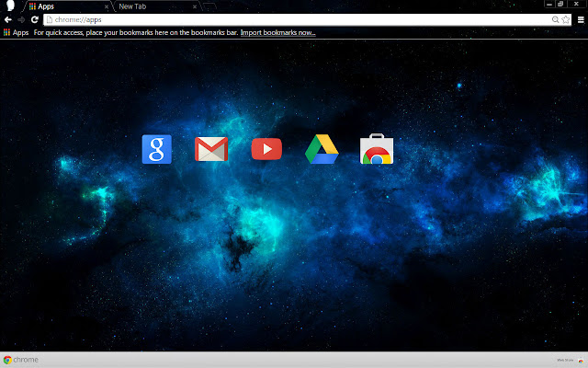The width and height of the screenshot is (588, 368).
Task: Close the New Tab tab
Action: point(195,6)
